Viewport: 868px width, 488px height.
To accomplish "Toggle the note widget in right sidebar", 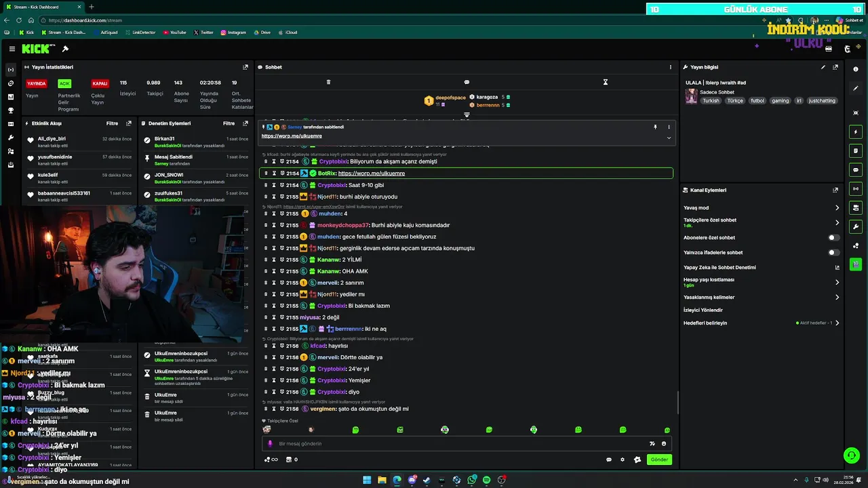I will click(x=856, y=150).
